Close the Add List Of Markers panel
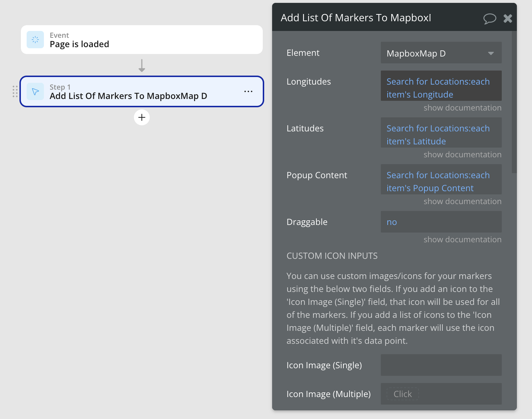 click(508, 18)
